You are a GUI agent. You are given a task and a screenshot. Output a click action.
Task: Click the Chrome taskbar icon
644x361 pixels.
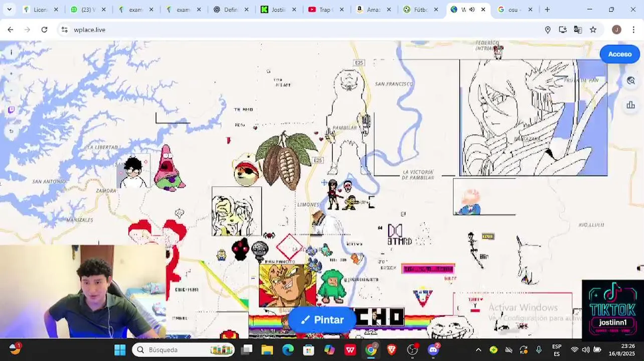coord(371,349)
